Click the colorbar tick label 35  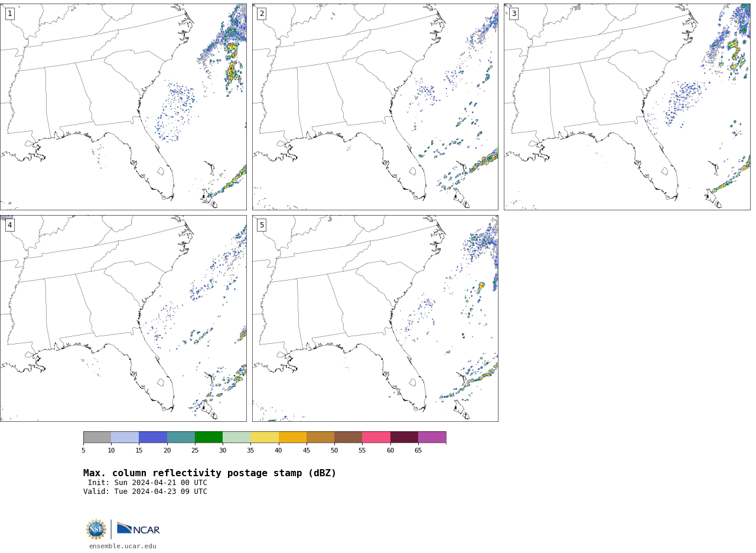[x=250, y=451]
